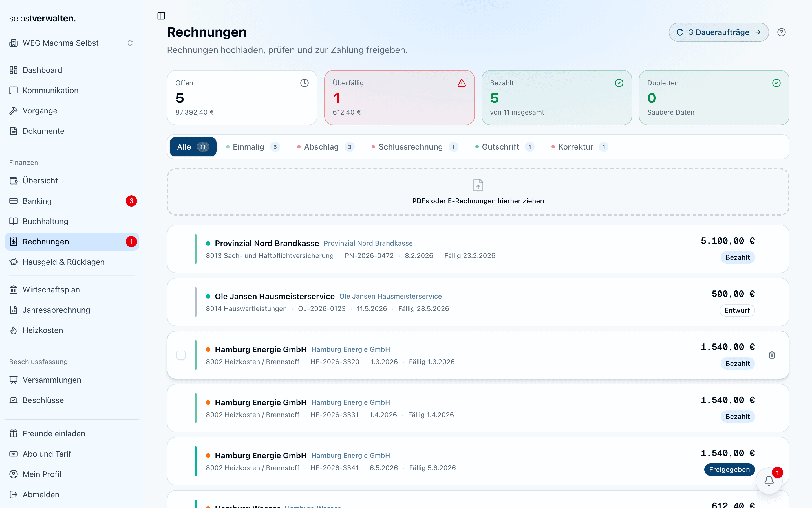Image resolution: width=812 pixels, height=508 pixels.
Task: Filter by Korrektur invoices
Action: [x=580, y=147]
